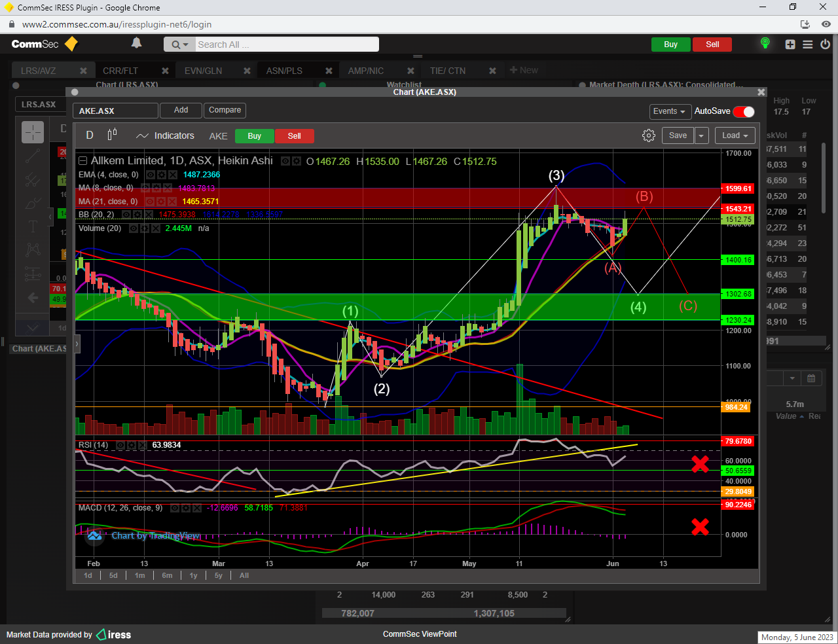Open the Load chart dropdown
The height and width of the screenshot is (644, 838).
pos(735,135)
